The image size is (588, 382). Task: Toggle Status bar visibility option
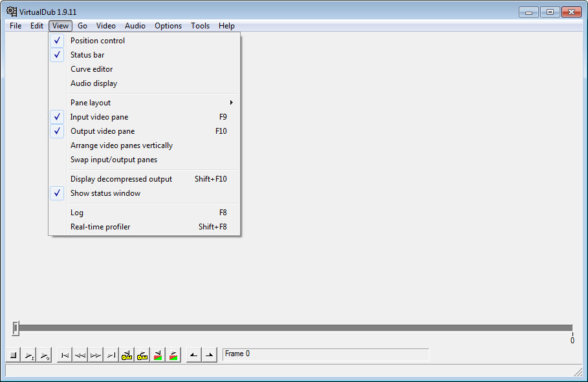click(144, 55)
